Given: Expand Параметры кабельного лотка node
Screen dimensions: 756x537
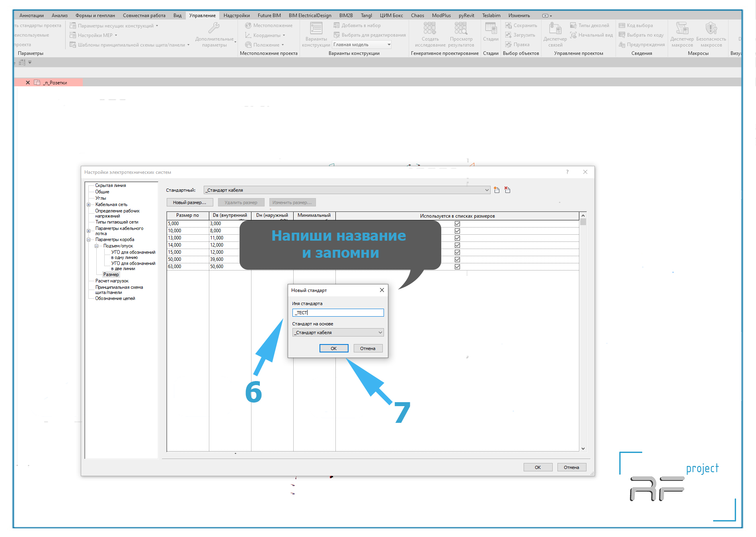Looking at the screenshot, I should pos(88,231).
